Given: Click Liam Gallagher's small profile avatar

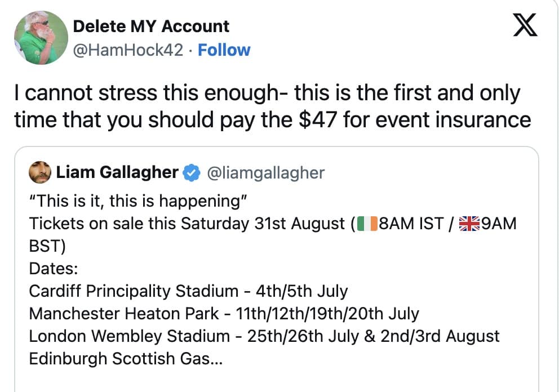Looking at the screenshot, I should coord(40,172).
